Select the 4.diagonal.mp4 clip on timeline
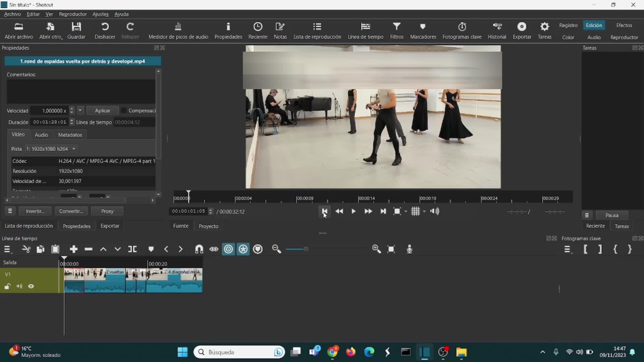Image resolution: width=644 pixels, height=362 pixels. [x=174, y=280]
